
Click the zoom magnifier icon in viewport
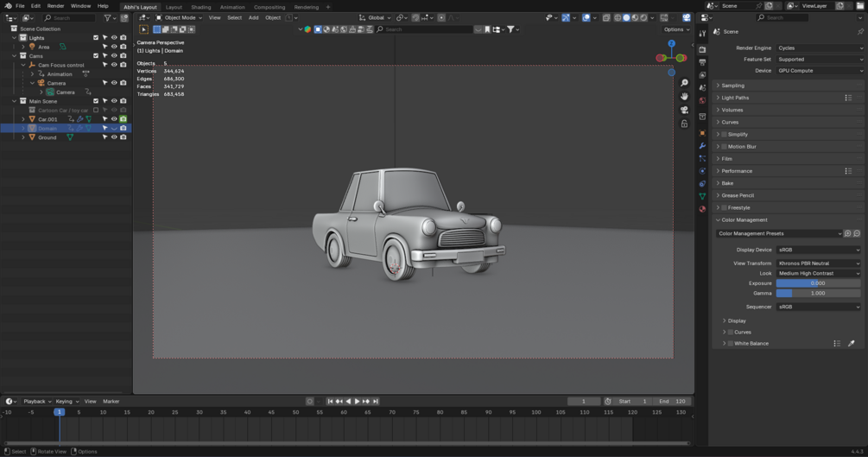(x=684, y=83)
